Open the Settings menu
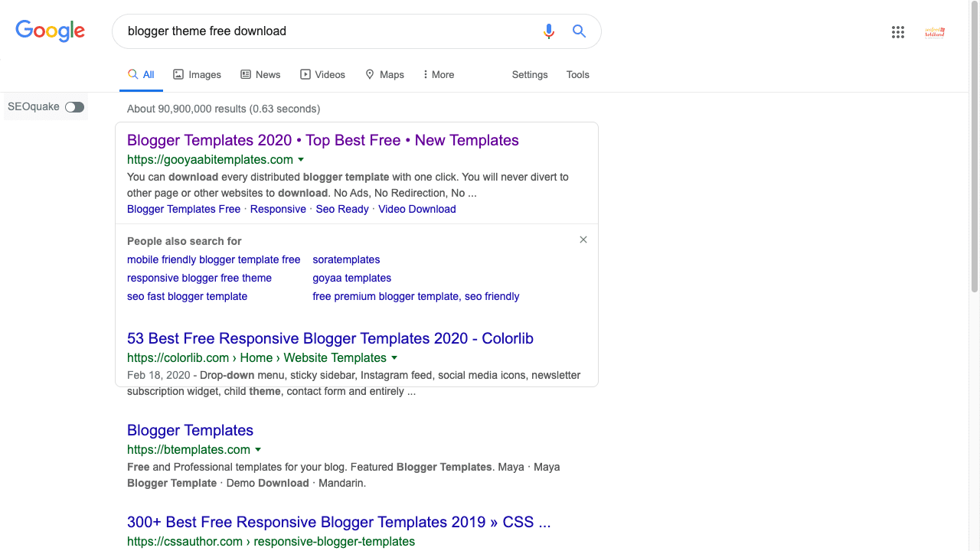This screenshot has width=980, height=551. [530, 75]
